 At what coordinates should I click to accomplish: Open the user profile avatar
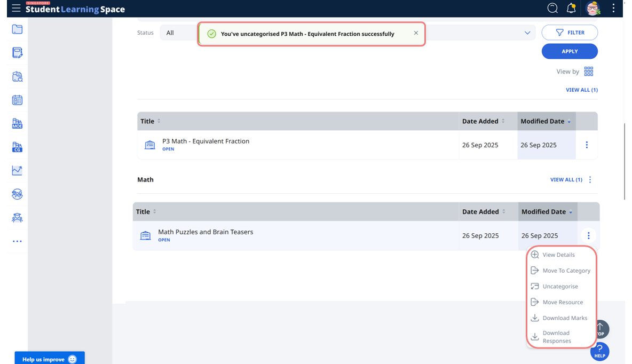pyautogui.click(x=592, y=8)
